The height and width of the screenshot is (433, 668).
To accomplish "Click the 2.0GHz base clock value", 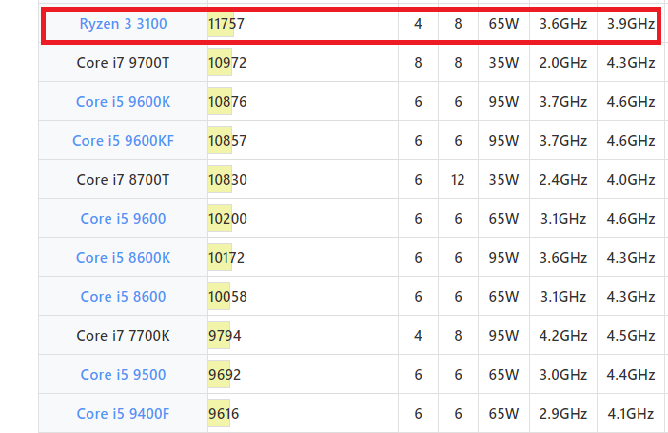I will point(563,63).
